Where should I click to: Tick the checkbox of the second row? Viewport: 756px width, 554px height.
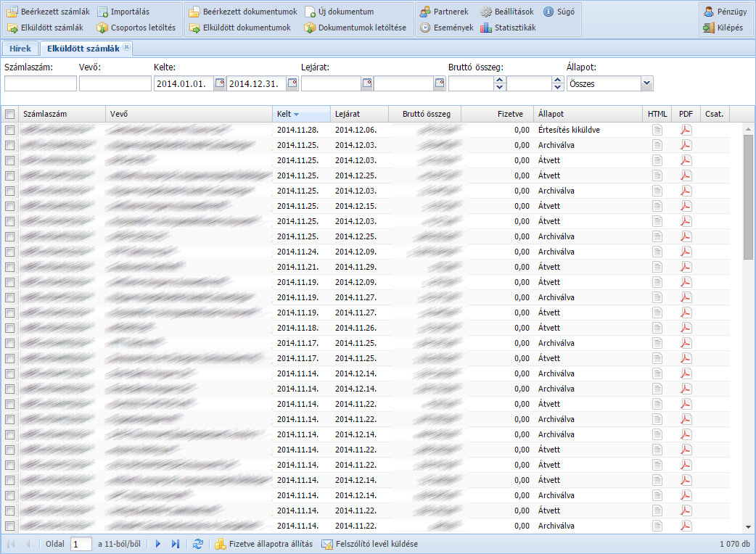click(x=9, y=145)
